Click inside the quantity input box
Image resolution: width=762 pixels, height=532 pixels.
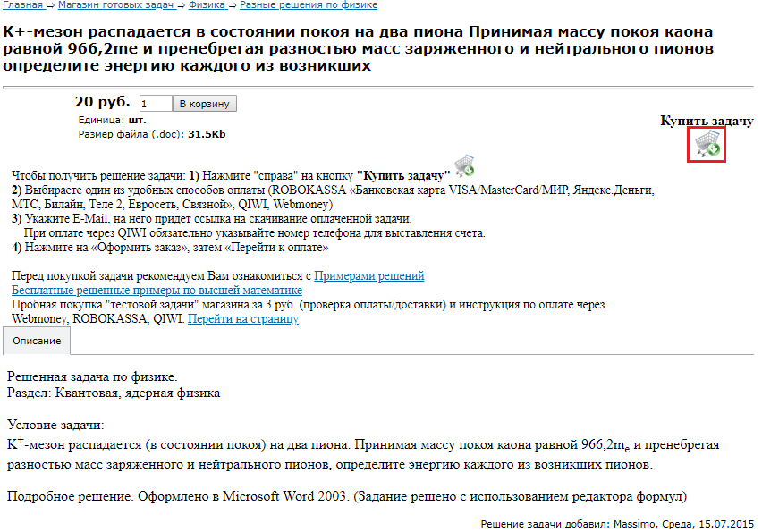(154, 103)
